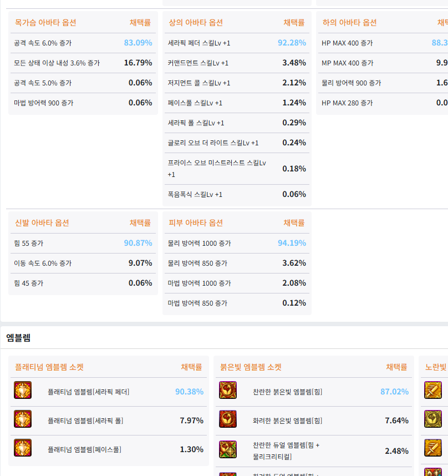448x476 pixels.
Task: Select the HP MAX 400 증가 row label
Action: coord(347,43)
